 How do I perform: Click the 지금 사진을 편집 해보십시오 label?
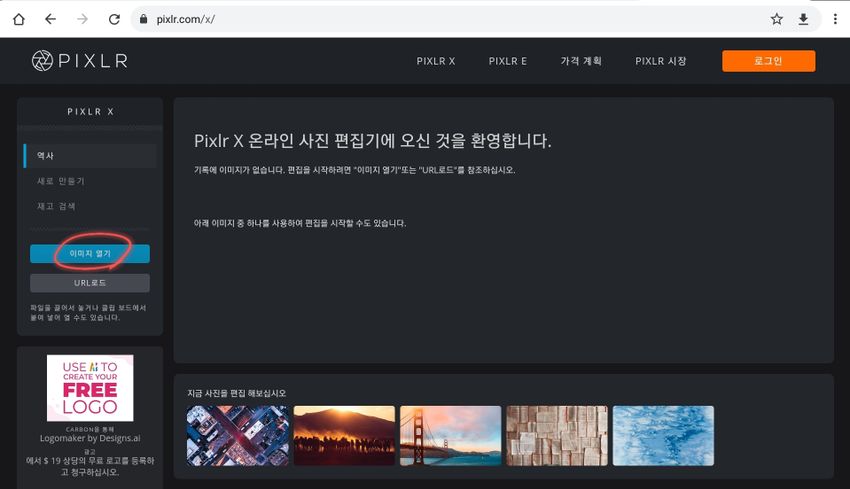click(x=236, y=393)
